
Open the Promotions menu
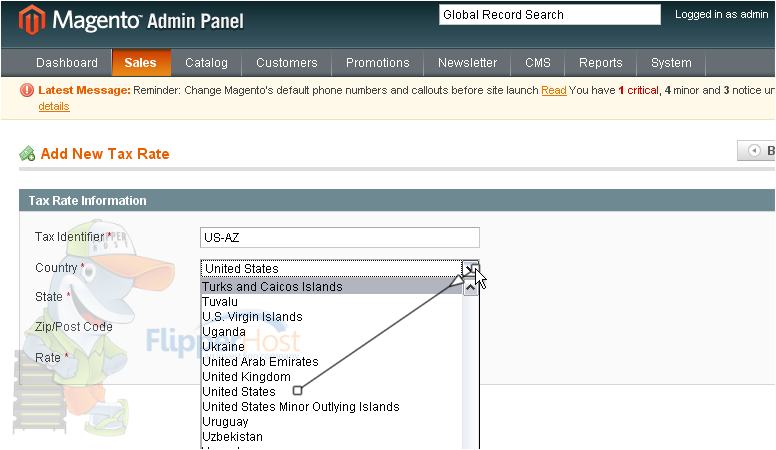378,63
